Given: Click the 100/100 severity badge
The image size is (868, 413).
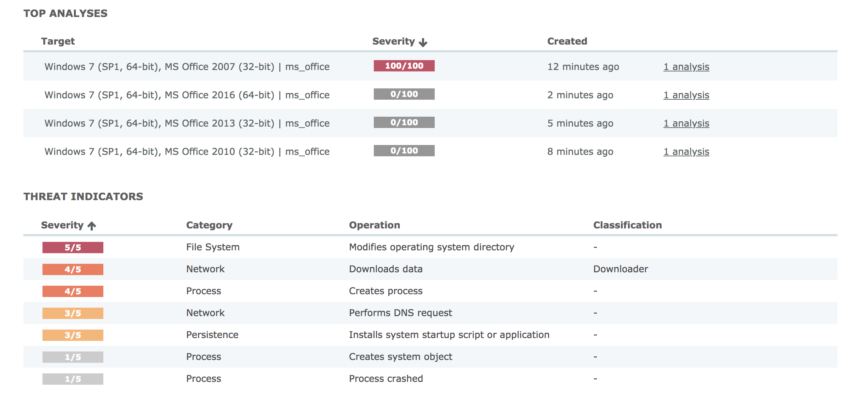Looking at the screenshot, I should [404, 66].
